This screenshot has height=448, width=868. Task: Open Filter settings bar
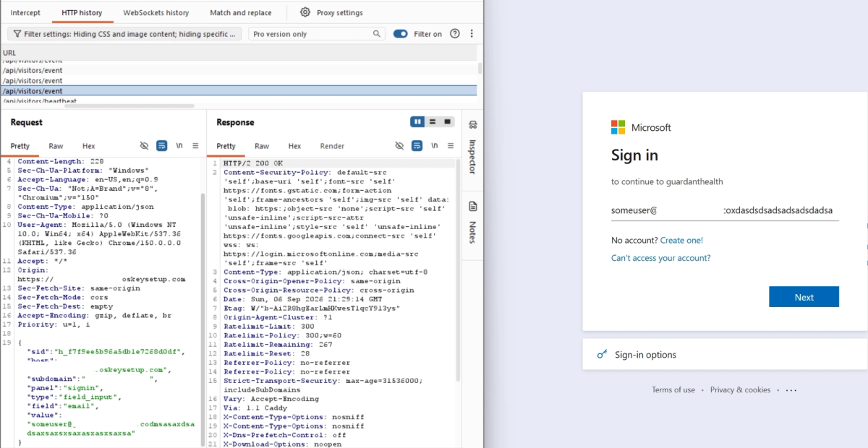click(x=124, y=34)
